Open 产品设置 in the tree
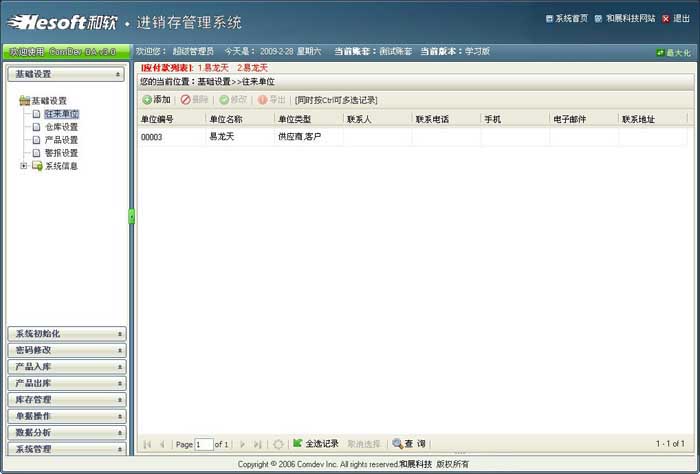The width and height of the screenshot is (700, 474). (x=60, y=140)
